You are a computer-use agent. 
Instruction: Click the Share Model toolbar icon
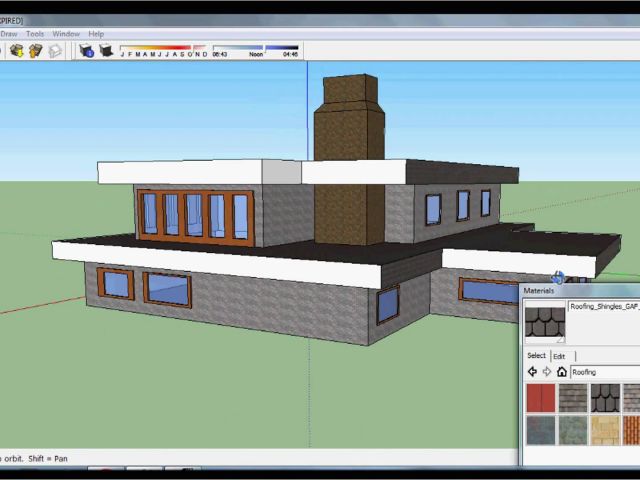[x=36, y=50]
